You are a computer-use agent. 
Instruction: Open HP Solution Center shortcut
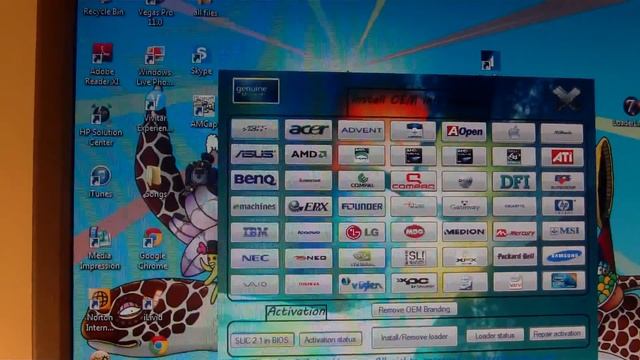click(x=101, y=125)
